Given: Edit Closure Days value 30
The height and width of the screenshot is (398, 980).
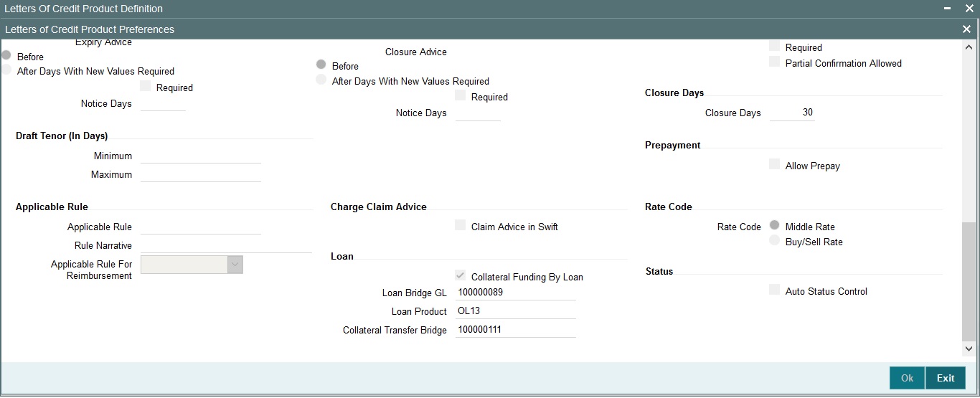Looking at the screenshot, I should coord(792,113).
